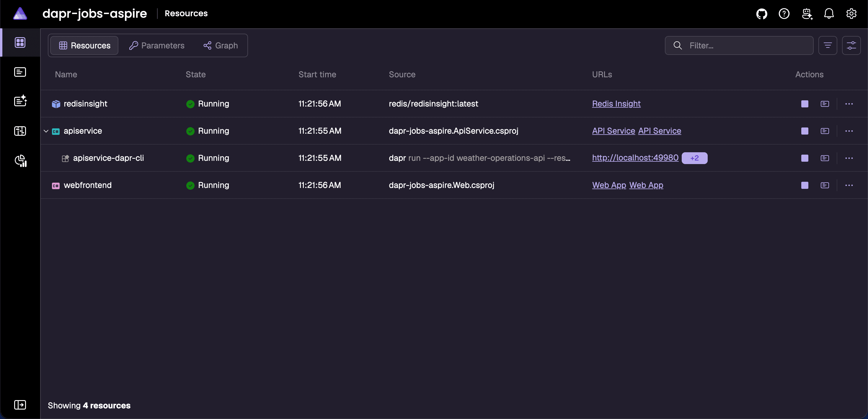Focus the Filter search field
This screenshot has height=419, width=868.
[x=739, y=45]
